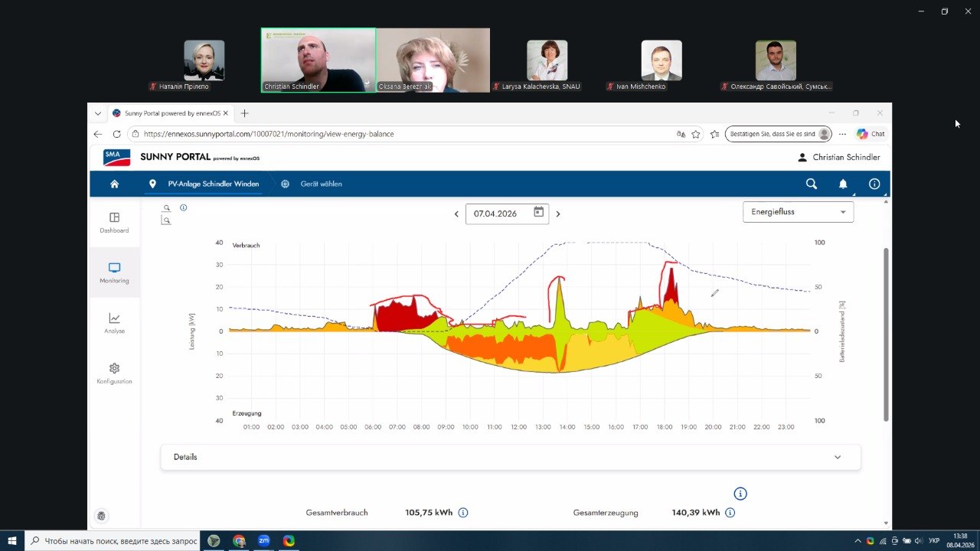Image resolution: width=980 pixels, height=551 pixels.
Task: Click the cookie settings icon at bottom left
Action: (102, 516)
